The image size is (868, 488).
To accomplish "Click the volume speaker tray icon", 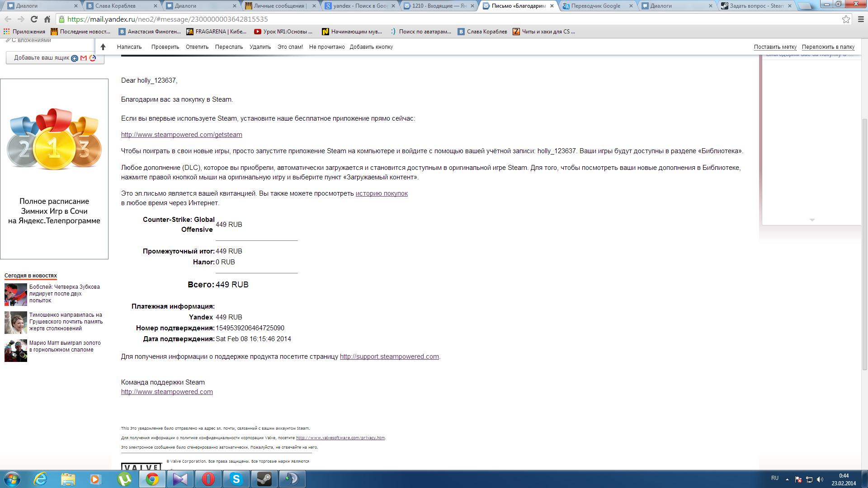I will pos(820,479).
